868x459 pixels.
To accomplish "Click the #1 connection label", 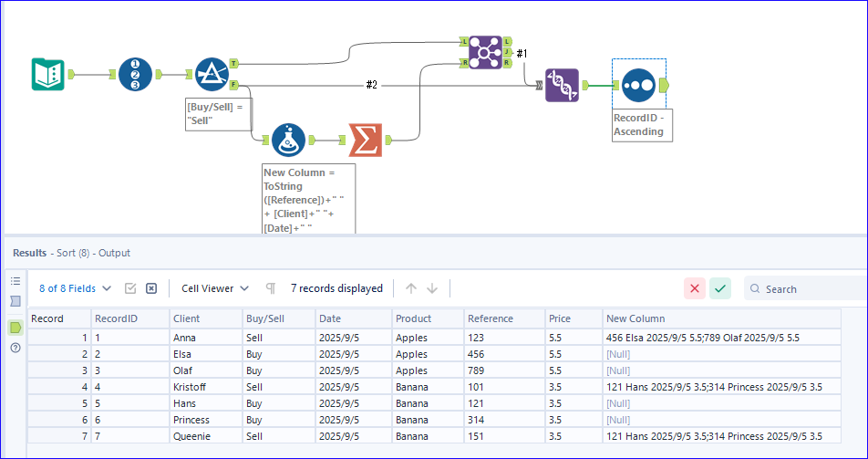I will point(522,53).
